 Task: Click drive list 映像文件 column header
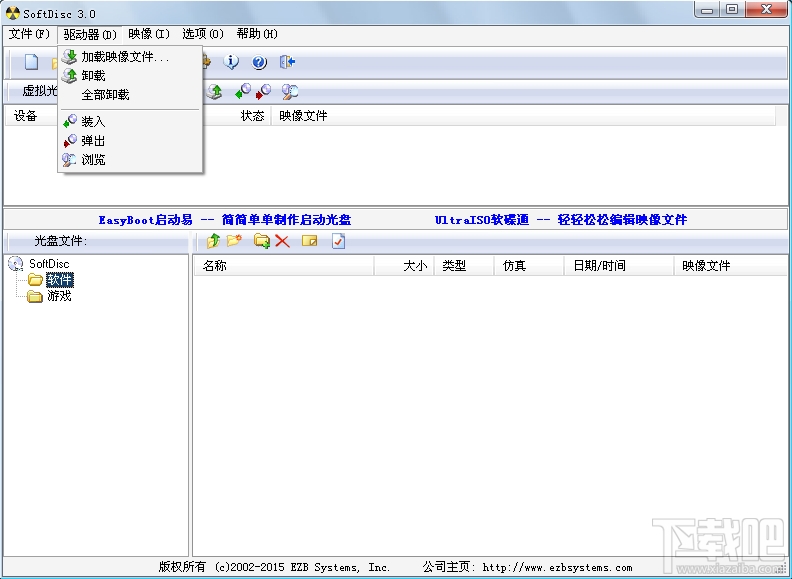tap(523, 116)
